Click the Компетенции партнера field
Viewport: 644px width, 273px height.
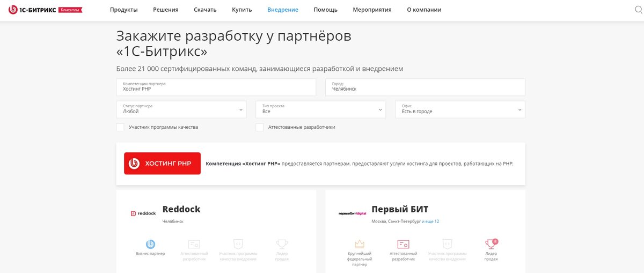tap(216, 87)
